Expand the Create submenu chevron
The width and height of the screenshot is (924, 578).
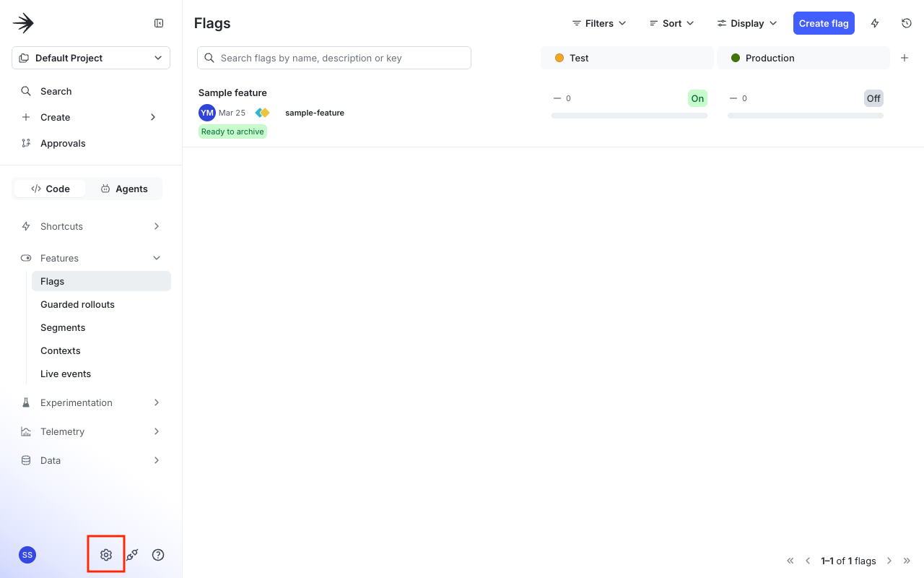click(153, 117)
